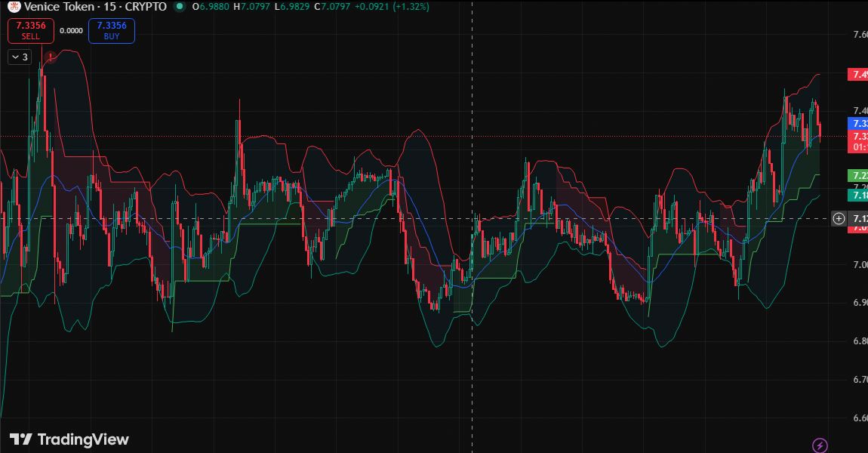Click the red alert exclamation icon
Viewport: 868px width, 453px height.
(51, 57)
